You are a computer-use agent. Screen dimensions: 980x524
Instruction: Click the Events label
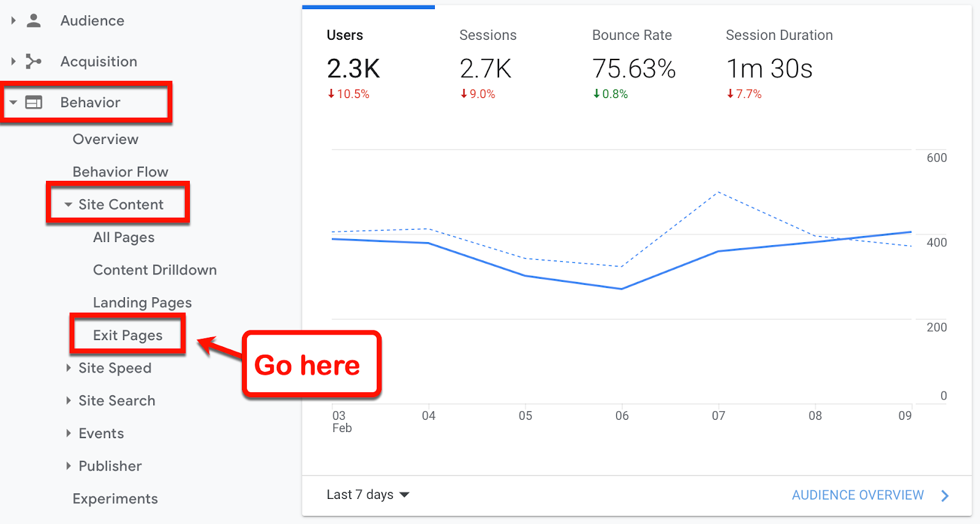click(101, 433)
